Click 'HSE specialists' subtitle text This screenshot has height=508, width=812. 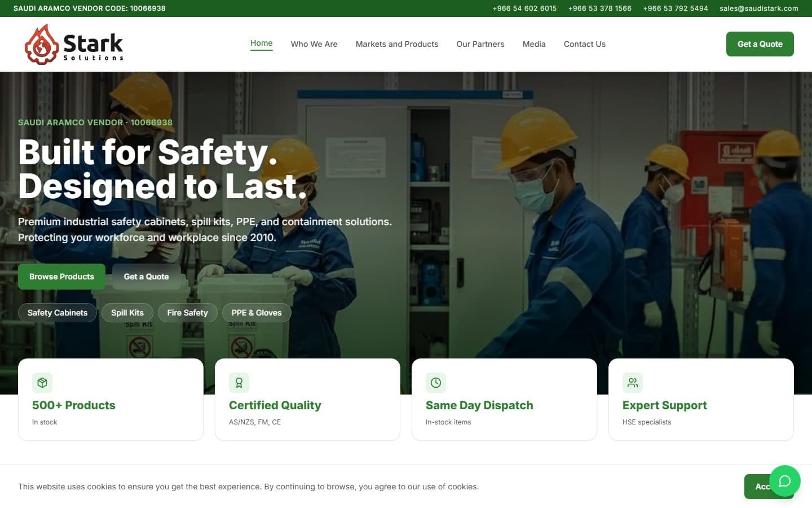click(647, 422)
